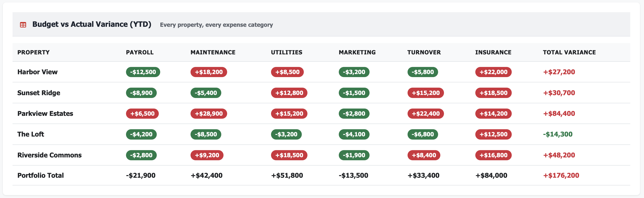The width and height of the screenshot is (644, 198).
Task: Click Parkview Estates insurance +$14,200 badge
Action: tap(493, 114)
